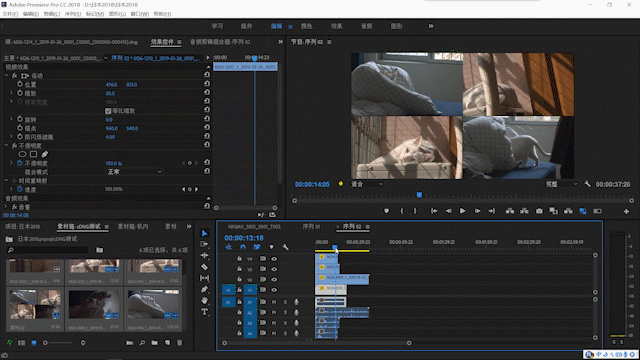
Task: Click Mark In button
Action: tap(402, 211)
